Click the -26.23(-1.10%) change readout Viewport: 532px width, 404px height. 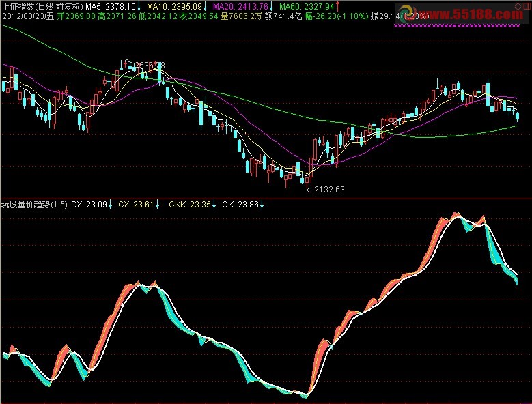[x=335, y=15]
